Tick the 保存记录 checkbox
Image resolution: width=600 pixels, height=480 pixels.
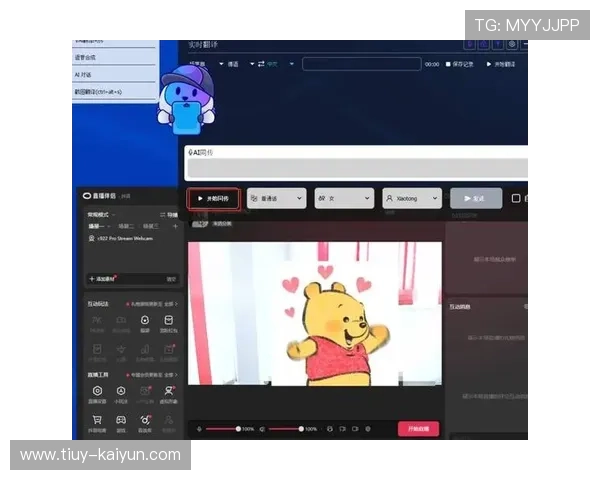(448, 64)
